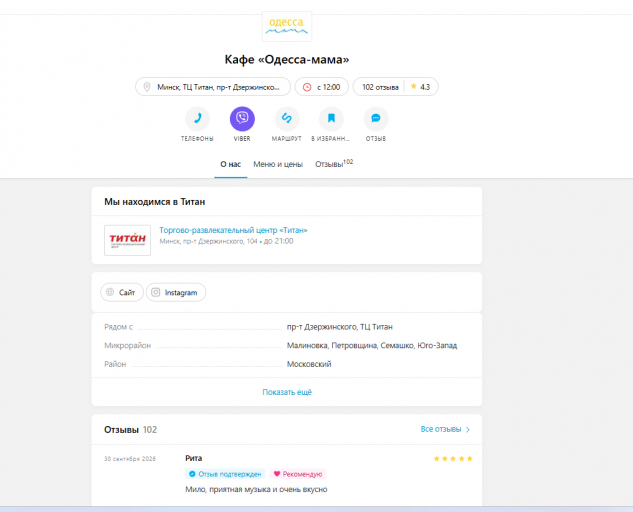Viewport: 633px width, 512px height.
Task: Click the address pill with location pin
Action: point(213,87)
